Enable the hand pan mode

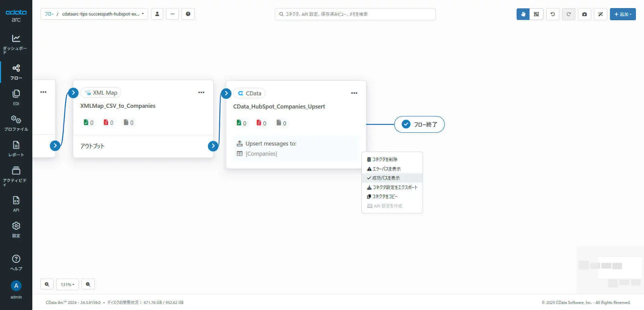point(523,14)
